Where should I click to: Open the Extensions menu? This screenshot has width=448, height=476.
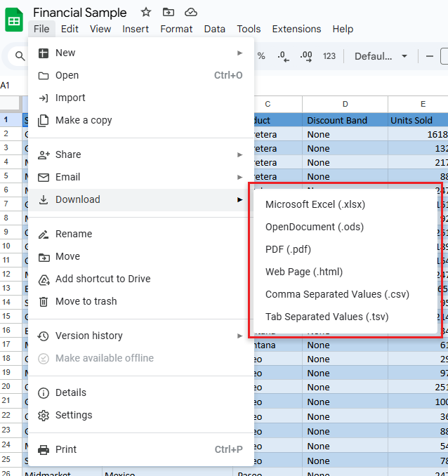(x=296, y=29)
